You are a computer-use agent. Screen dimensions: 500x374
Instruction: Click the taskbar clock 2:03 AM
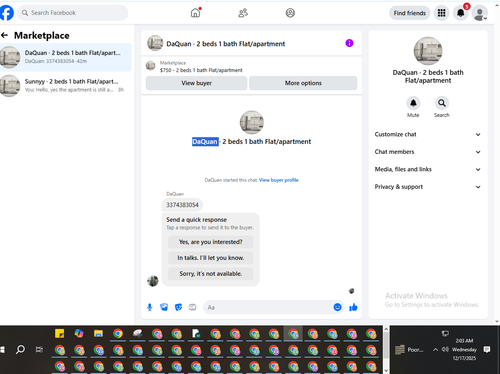(464, 341)
